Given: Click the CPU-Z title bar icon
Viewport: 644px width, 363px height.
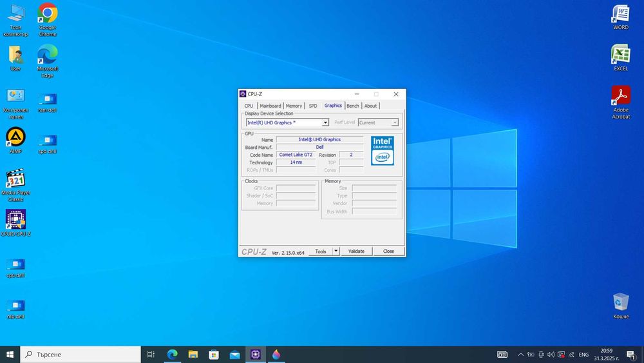Looking at the screenshot, I should pyautogui.click(x=243, y=94).
